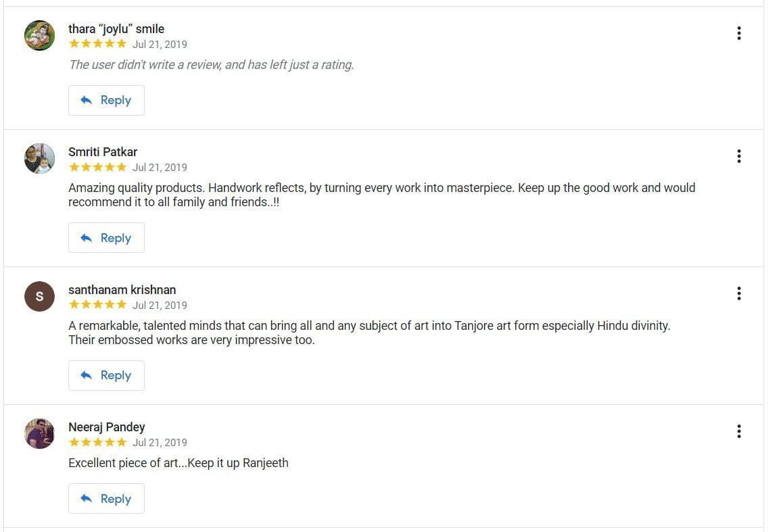This screenshot has width=775, height=532.
Task: Open thara "joylu" smile reviewer name
Action: [x=116, y=29]
